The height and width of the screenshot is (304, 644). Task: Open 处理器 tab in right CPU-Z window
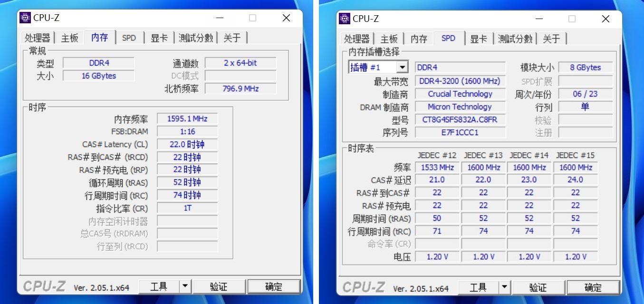[x=357, y=39]
